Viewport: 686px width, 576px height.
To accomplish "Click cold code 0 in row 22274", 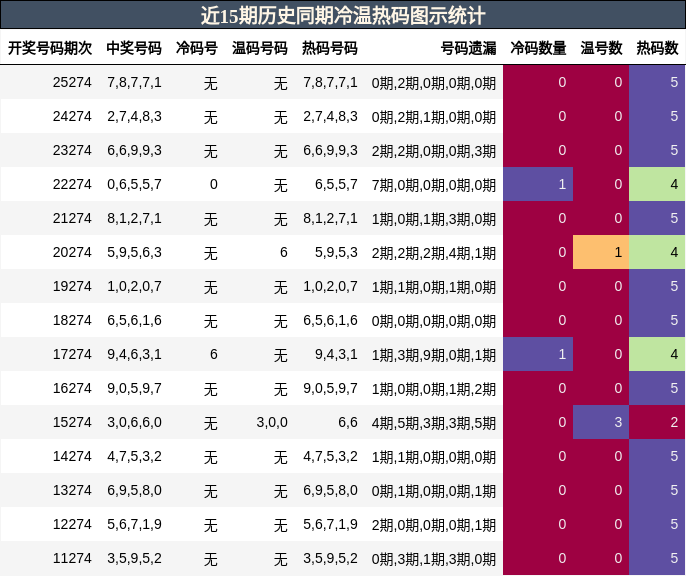I will pos(214,184).
